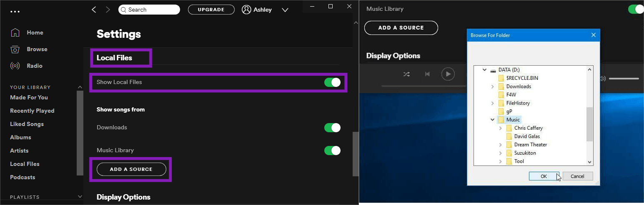The image size is (644, 205).
Task: Select the Chris Caffery folder
Action: tap(524, 128)
